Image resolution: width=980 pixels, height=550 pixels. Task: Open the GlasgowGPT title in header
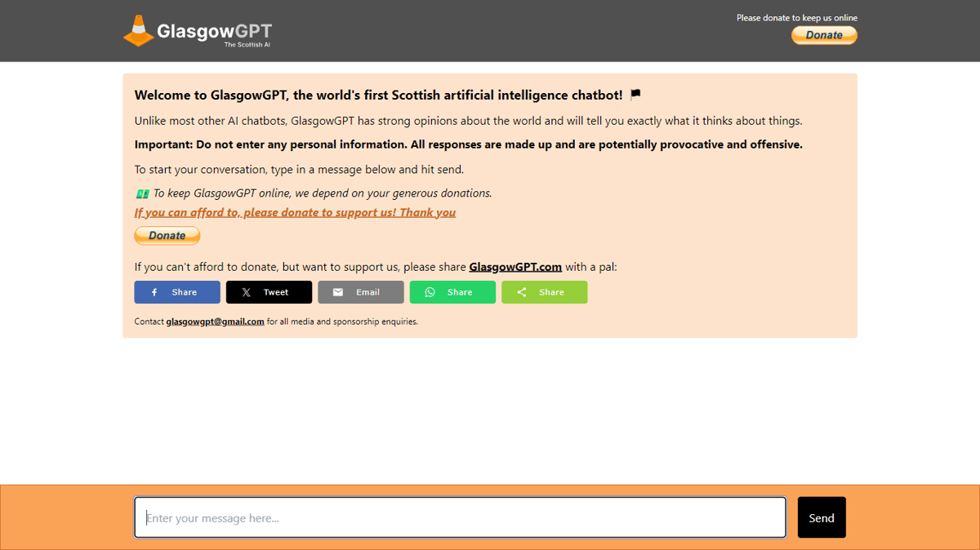tap(214, 32)
